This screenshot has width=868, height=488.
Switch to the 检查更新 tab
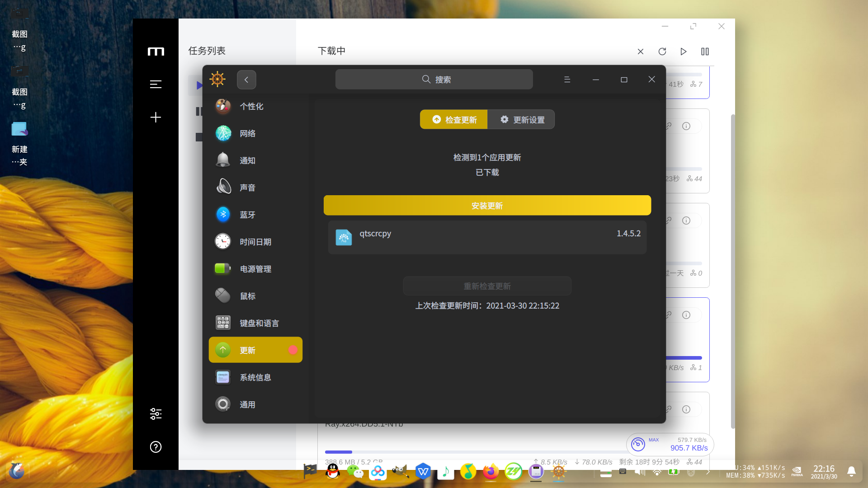pos(454,120)
